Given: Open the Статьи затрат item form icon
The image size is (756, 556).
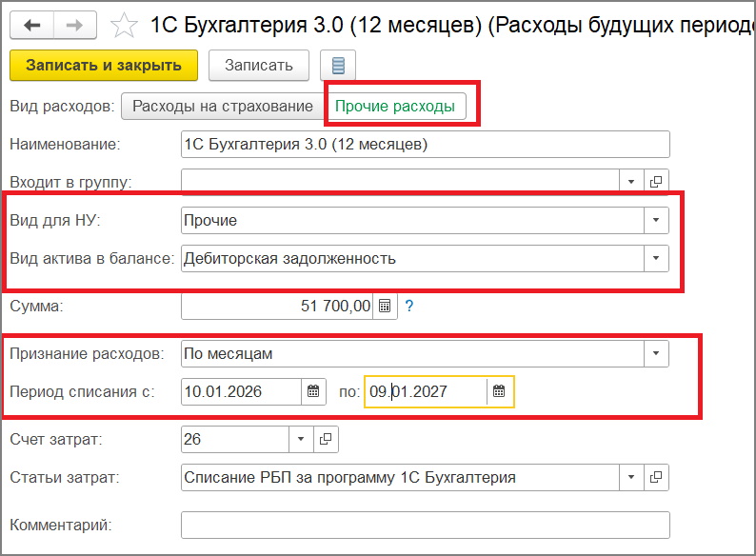Looking at the screenshot, I should (x=656, y=477).
